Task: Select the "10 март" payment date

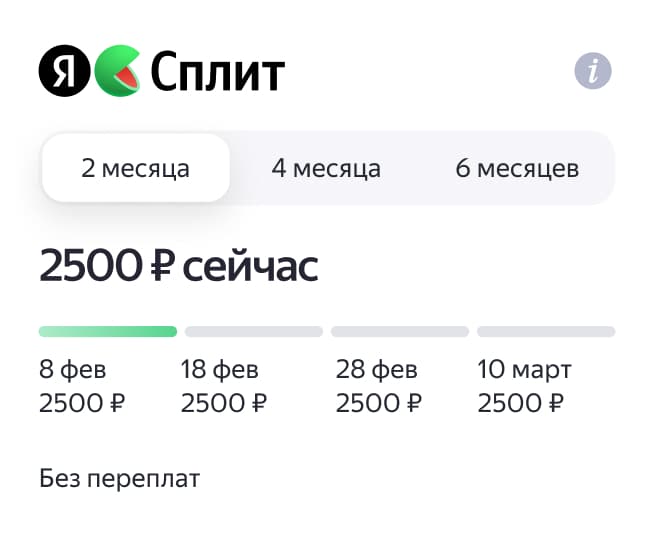Action: click(x=525, y=370)
